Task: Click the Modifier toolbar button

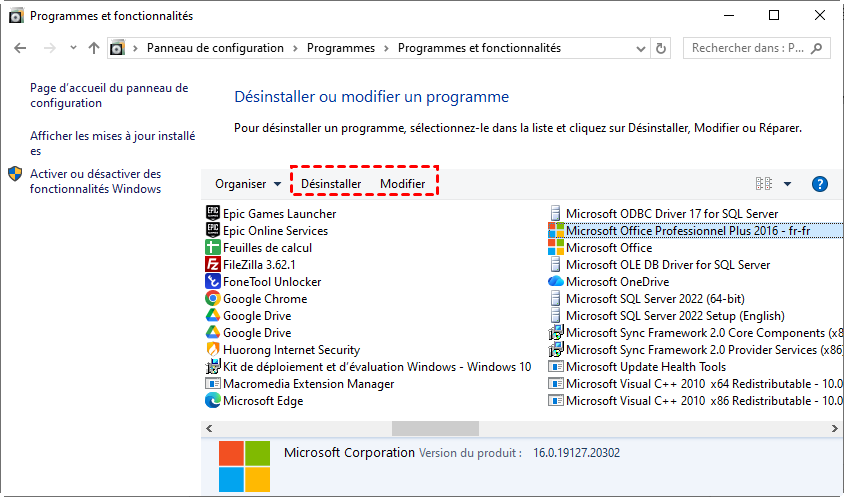Action: [x=402, y=184]
